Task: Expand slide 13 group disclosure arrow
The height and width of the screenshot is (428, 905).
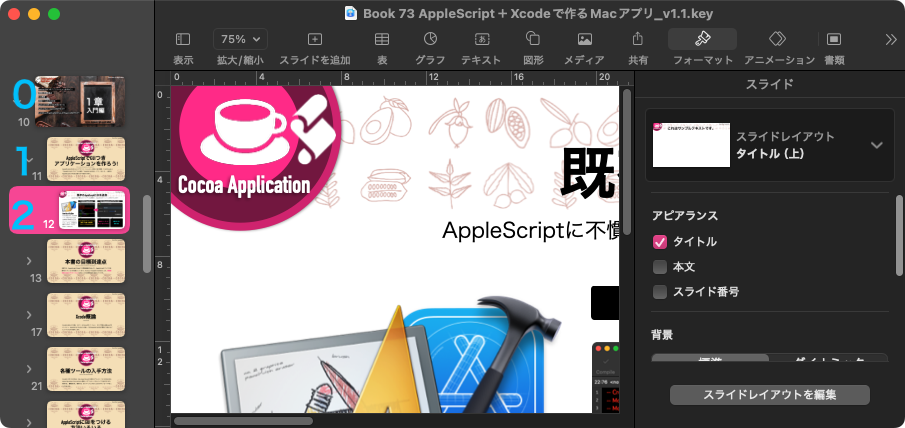Action: (x=28, y=260)
